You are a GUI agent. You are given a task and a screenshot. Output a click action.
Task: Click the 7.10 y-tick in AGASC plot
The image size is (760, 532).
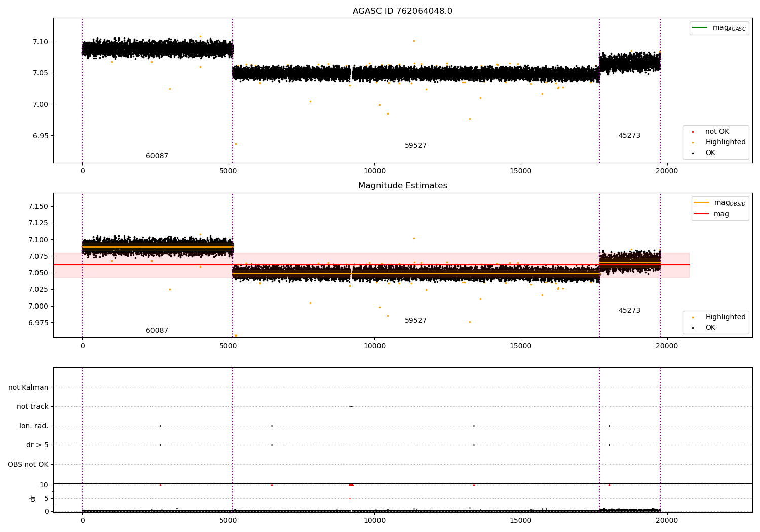[41, 42]
